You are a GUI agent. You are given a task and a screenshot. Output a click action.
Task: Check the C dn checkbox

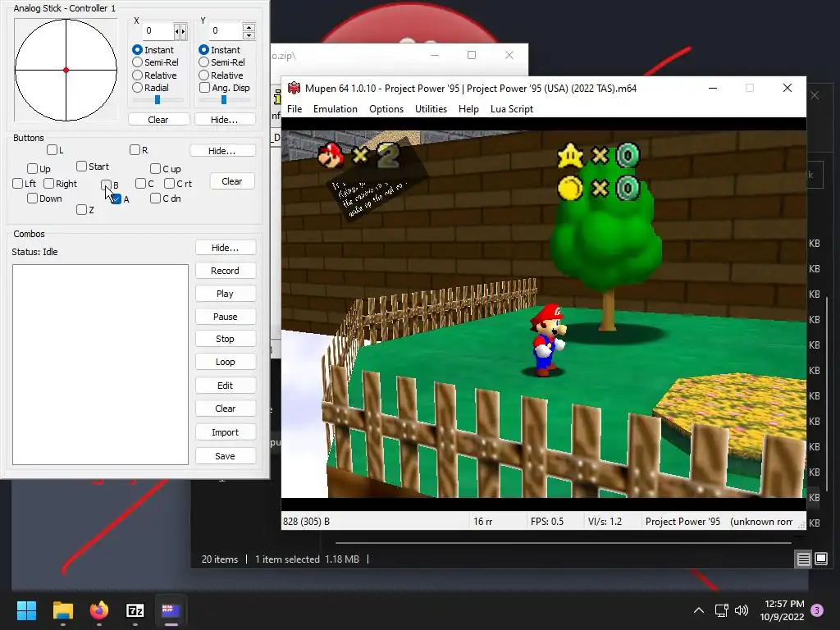[x=155, y=199]
